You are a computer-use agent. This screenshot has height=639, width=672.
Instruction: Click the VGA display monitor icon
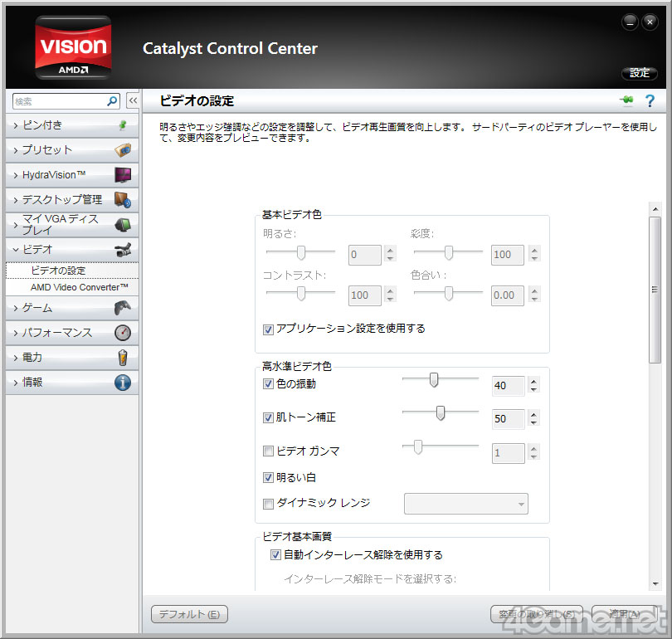tap(123, 225)
